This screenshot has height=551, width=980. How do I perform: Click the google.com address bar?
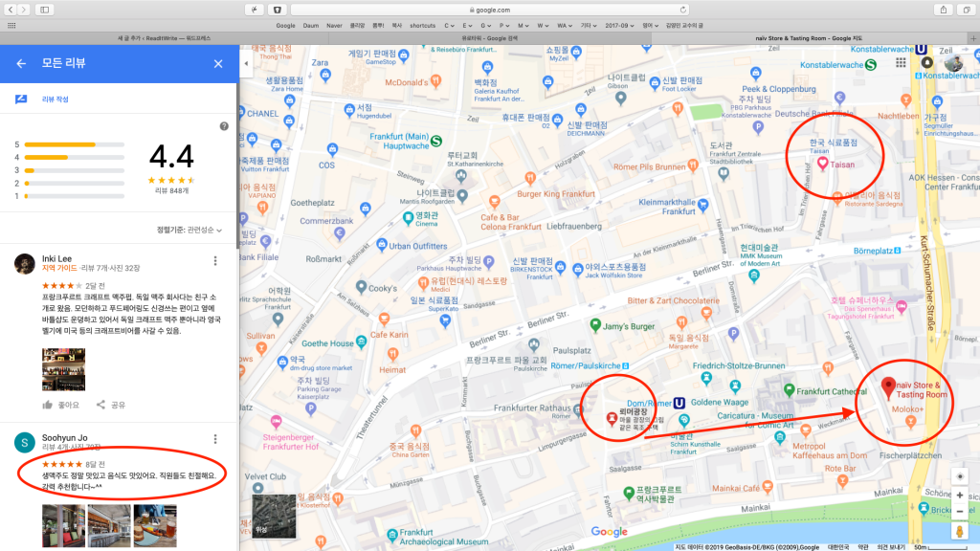(489, 10)
